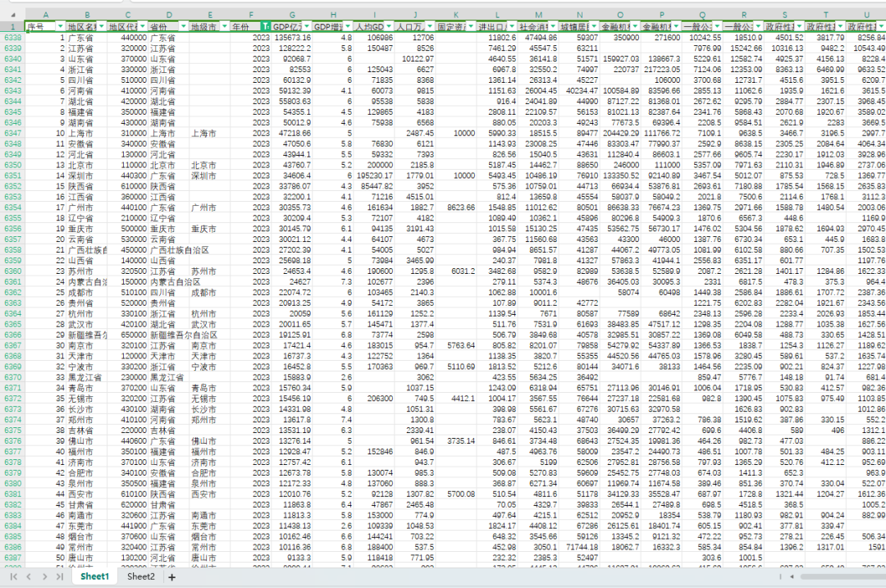Select column N header
The image size is (886, 588).
click(580, 16)
